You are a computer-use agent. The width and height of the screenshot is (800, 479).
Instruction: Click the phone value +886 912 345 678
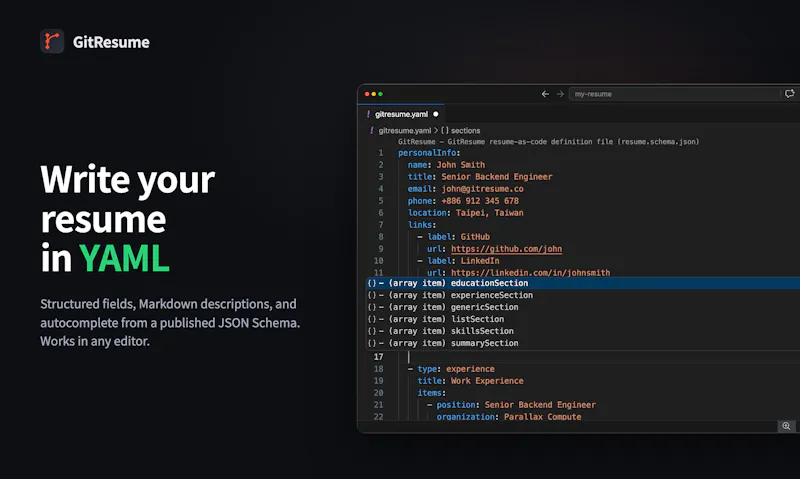point(480,201)
